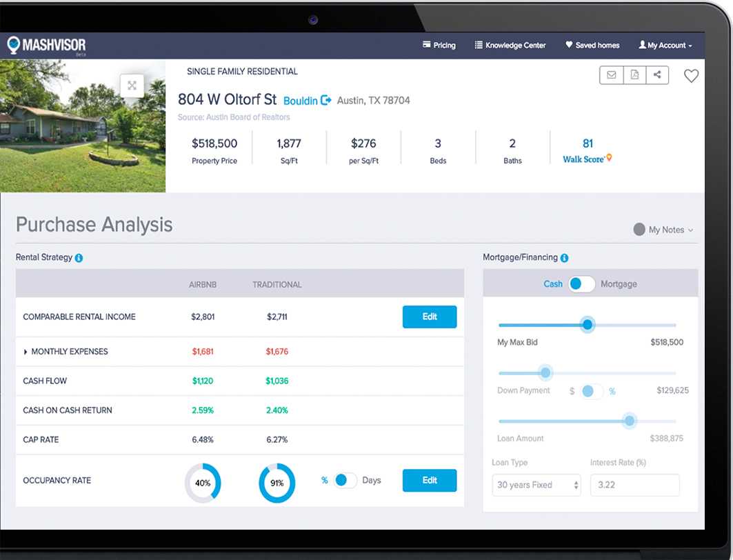Toggle the Cash/Mortgage switch
The width and height of the screenshot is (733, 560).
pyautogui.click(x=581, y=284)
